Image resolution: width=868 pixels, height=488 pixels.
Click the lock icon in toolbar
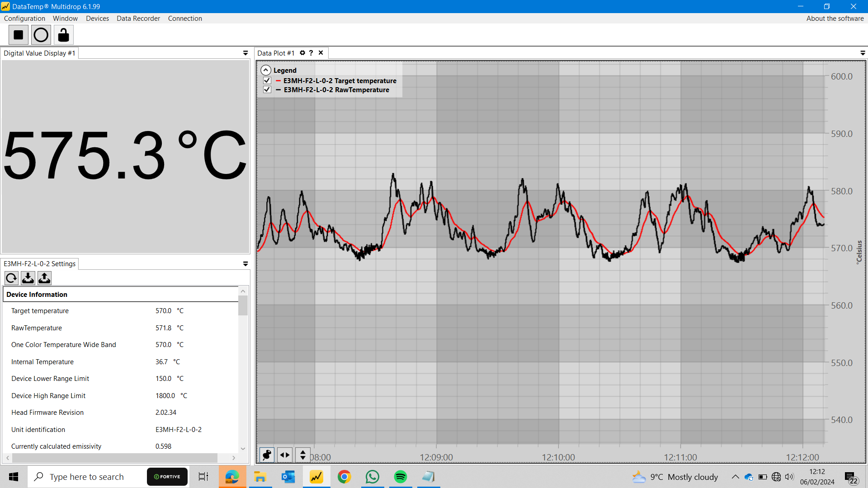[x=64, y=35]
